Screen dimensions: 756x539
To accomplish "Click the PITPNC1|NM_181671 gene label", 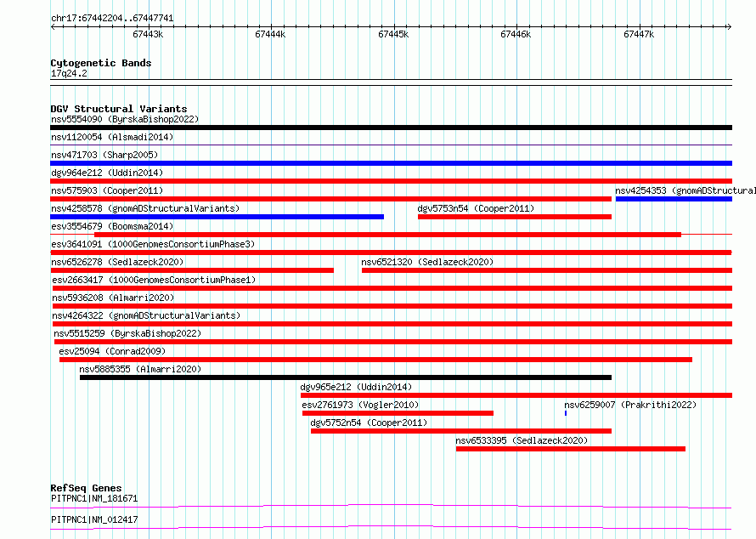I will (x=94, y=498).
